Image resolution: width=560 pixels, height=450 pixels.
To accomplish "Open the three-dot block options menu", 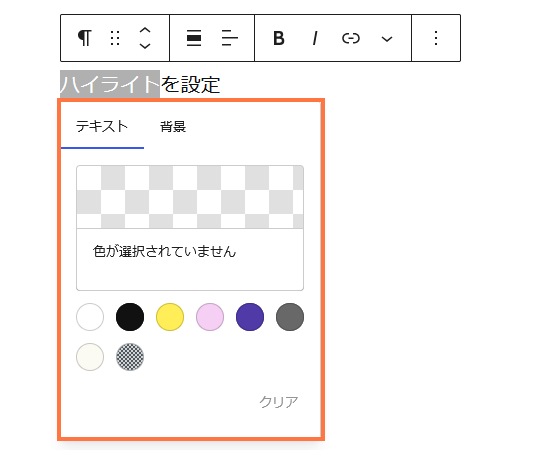I will coord(436,38).
